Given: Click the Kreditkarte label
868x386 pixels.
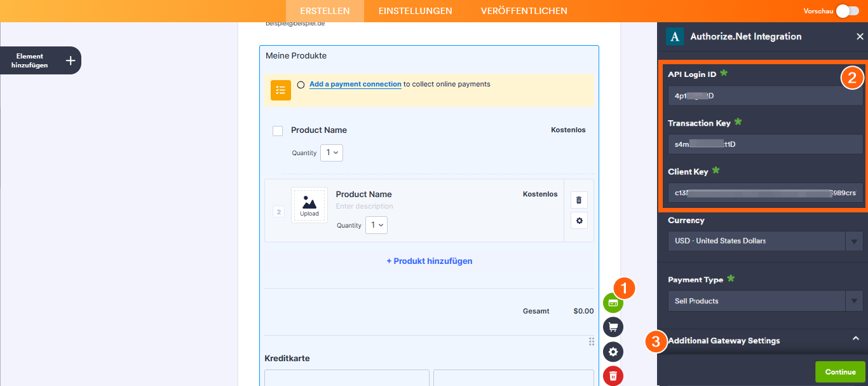Looking at the screenshot, I should click(x=287, y=359).
